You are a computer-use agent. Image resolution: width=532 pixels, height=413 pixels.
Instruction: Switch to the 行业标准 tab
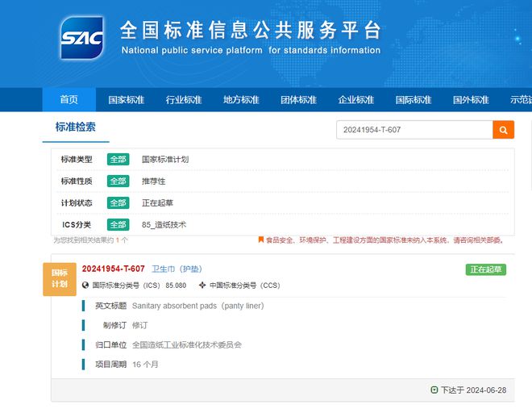click(184, 99)
